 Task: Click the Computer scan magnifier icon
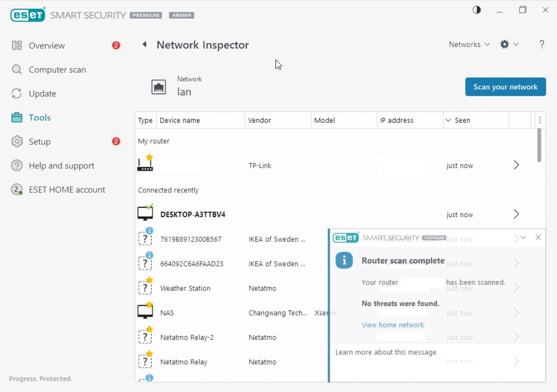click(x=17, y=69)
